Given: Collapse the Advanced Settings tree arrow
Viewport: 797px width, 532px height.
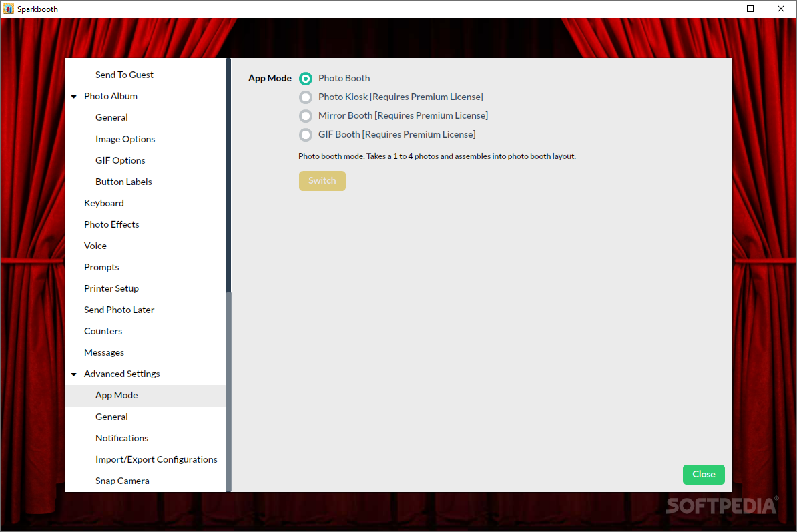Looking at the screenshot, I should pyautogui.click(x=74, y=374).
